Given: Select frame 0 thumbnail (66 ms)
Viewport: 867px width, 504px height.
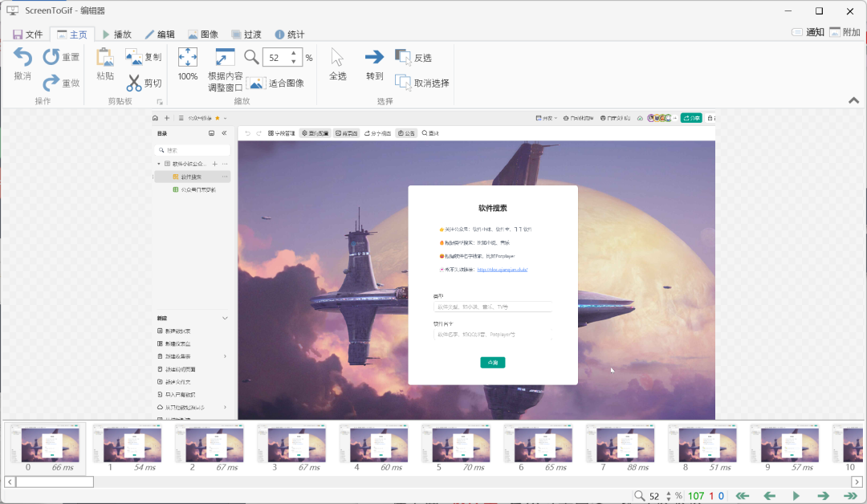Looking at the screenshot, I should click(46, 448).
